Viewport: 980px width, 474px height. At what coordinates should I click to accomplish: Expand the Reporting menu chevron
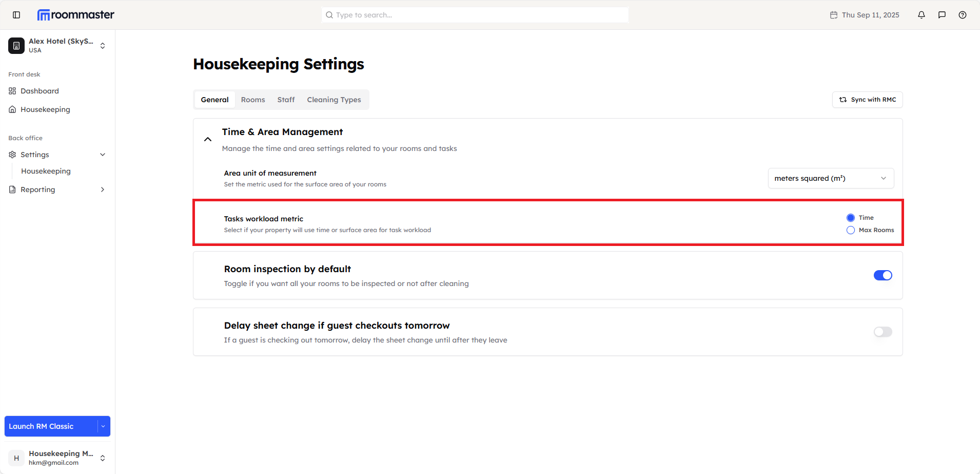(103, 189)
